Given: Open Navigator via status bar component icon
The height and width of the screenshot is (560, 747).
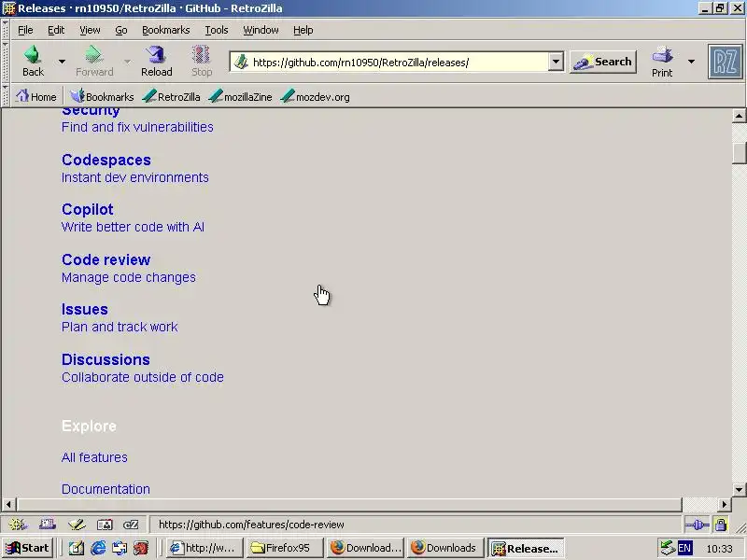Looking at the screenshot, I should pos(18,525).
